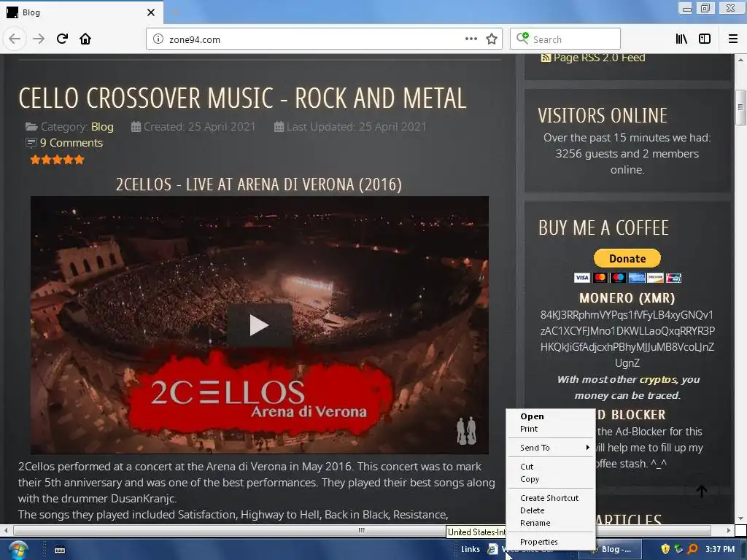Open Properties from the context menu
The width and height of the screenshot is (747, 560).
551,542
